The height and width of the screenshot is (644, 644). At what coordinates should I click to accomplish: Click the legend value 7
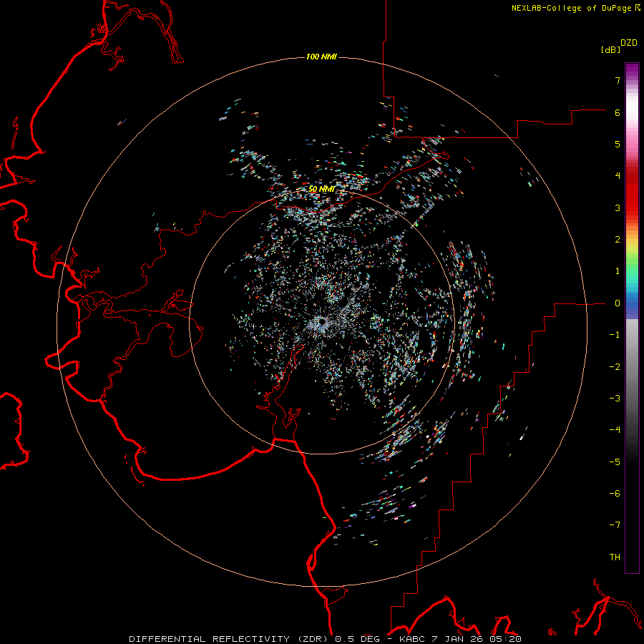point(618,80)
